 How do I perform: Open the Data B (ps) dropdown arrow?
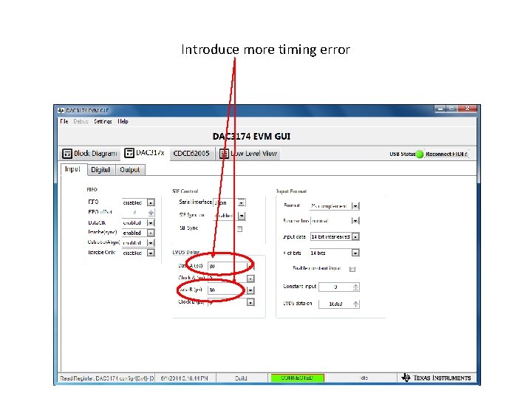[x=250, y=290]
